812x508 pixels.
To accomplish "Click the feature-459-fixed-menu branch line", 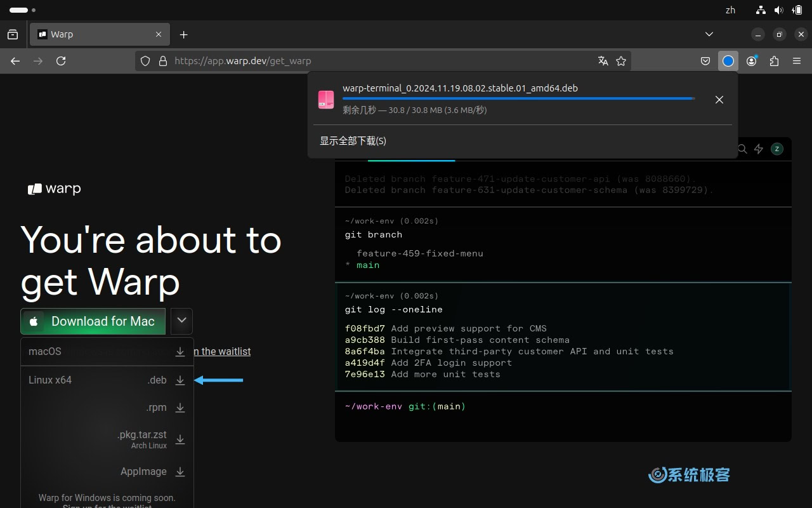I will [420, 253].
